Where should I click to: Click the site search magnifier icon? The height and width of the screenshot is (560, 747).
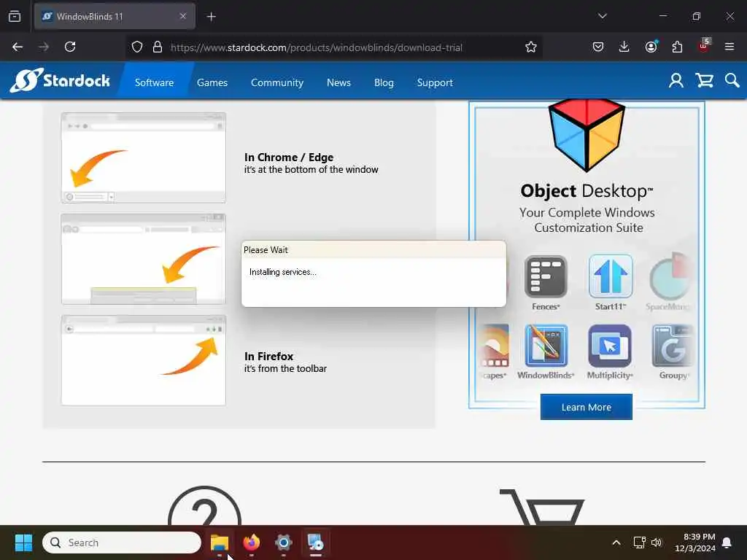[732, 80]
